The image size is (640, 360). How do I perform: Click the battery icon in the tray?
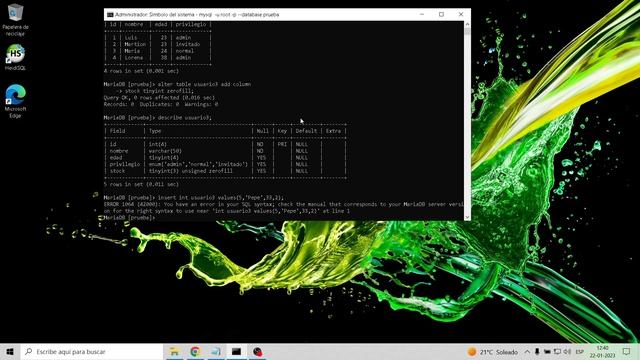pos(547,352)
